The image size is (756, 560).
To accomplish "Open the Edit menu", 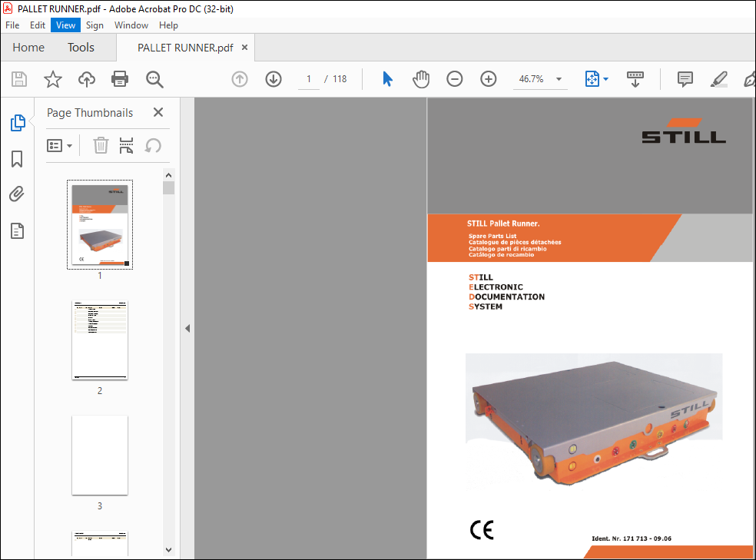I will [37, 25].
